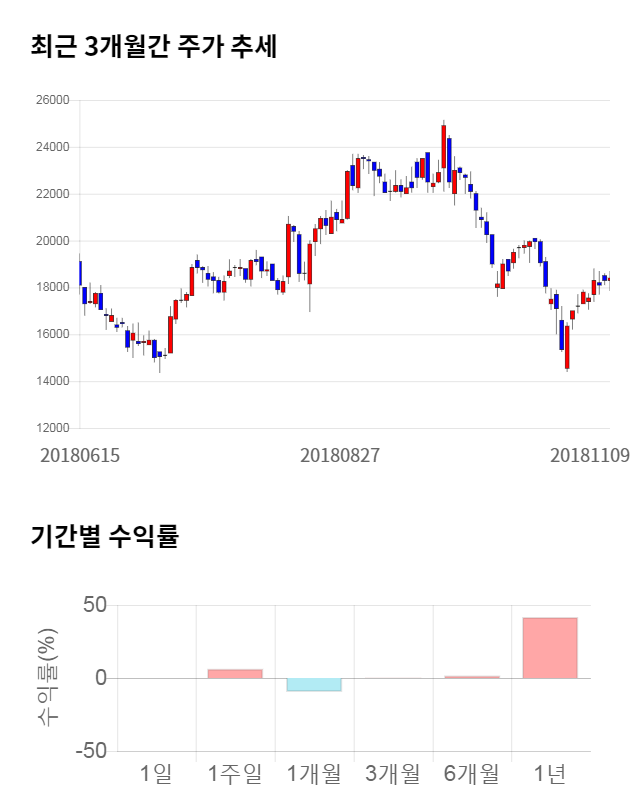
Task: Click the 최근 3개월간 주가 추세 heading
Action: click(153, 47)
